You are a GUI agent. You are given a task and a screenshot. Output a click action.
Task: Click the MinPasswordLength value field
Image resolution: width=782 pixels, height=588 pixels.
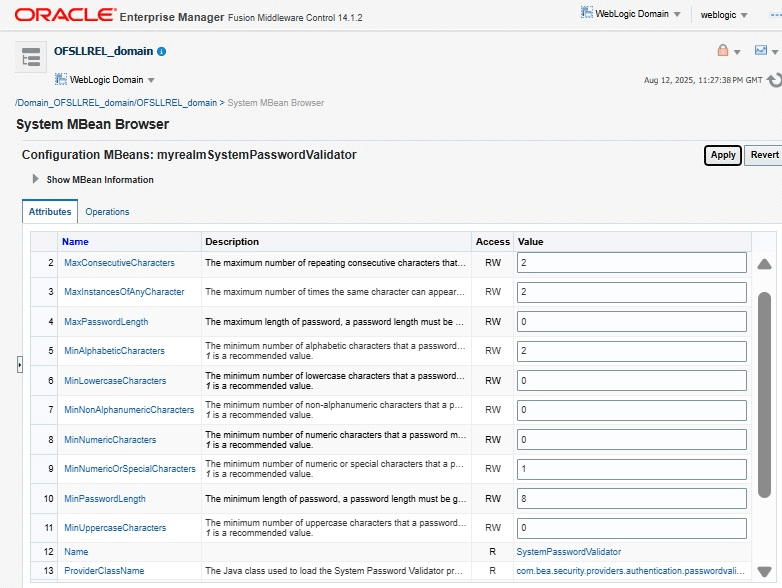click(631, 499)
